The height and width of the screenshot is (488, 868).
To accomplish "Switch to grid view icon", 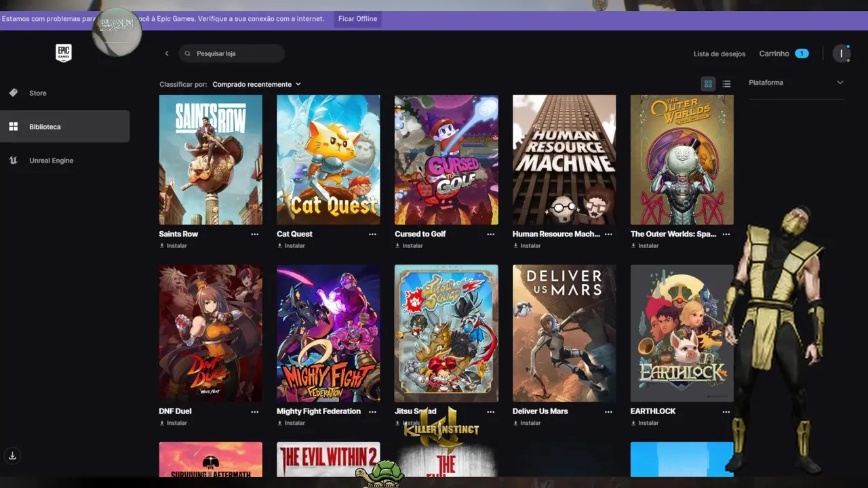I will [x=708, y=83].
